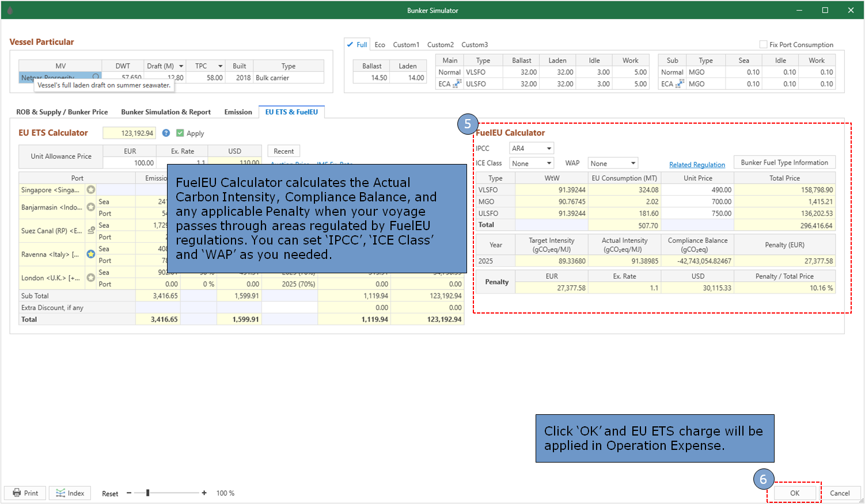Click the zoom slider handle
The width and height of the screenshot is (865, 504).
(148, 493)
